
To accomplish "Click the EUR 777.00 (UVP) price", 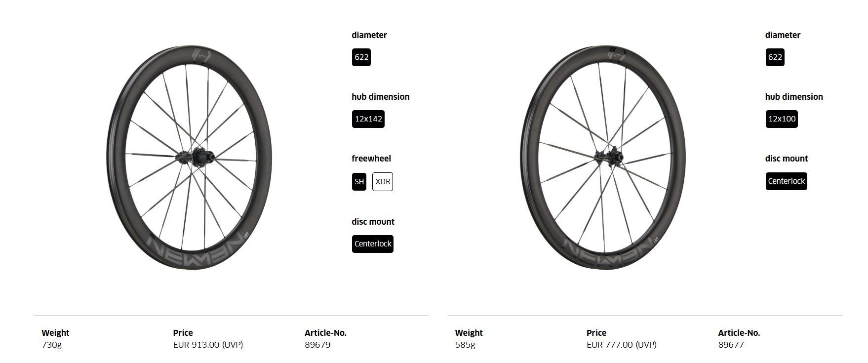I will click(x=621, y=345).
